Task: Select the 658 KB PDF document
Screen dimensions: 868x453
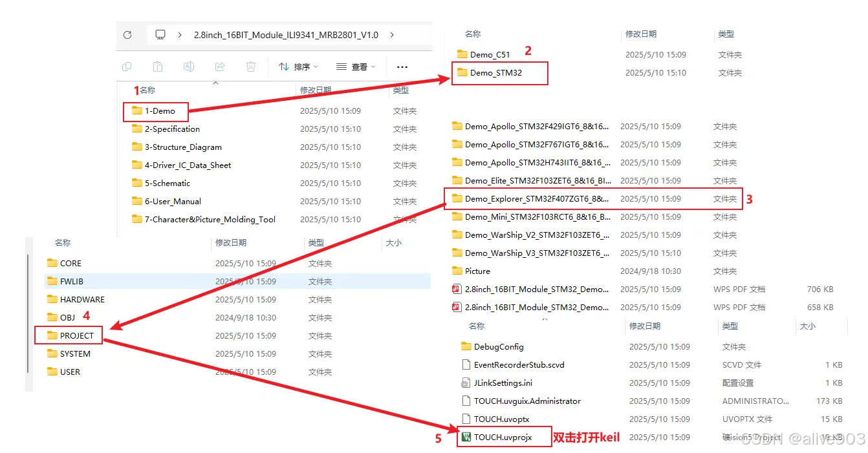Action: (x=530, y=308)
